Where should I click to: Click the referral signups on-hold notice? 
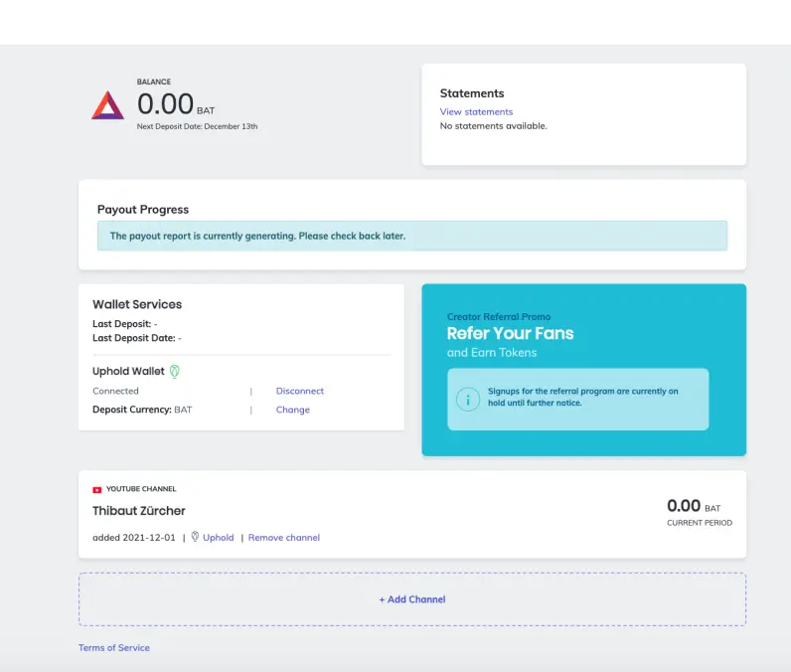577,400
